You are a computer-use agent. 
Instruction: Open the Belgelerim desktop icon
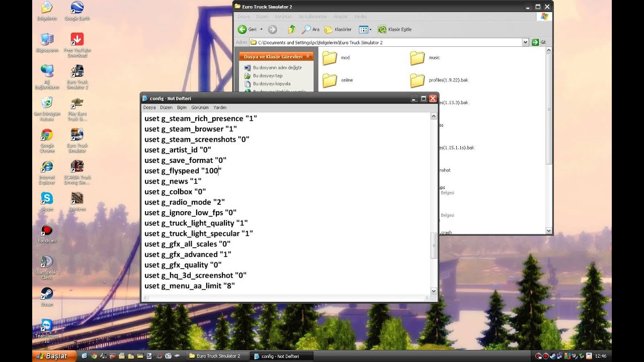tap(47, 11)
